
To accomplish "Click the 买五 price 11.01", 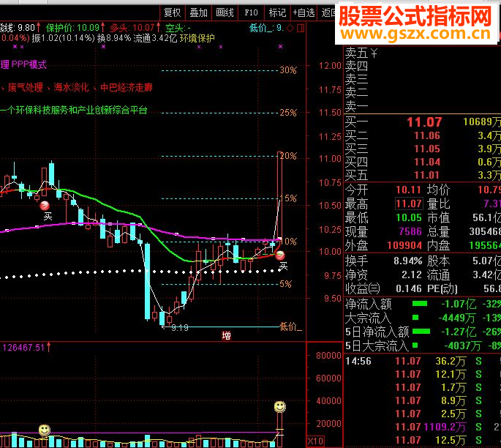I will (x=427, y=175).
